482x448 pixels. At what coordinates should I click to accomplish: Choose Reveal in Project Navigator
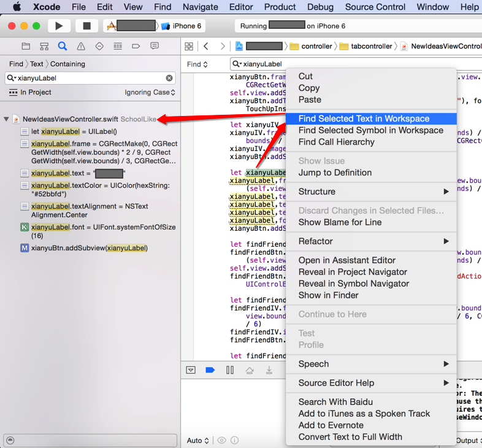pos(371,272)
